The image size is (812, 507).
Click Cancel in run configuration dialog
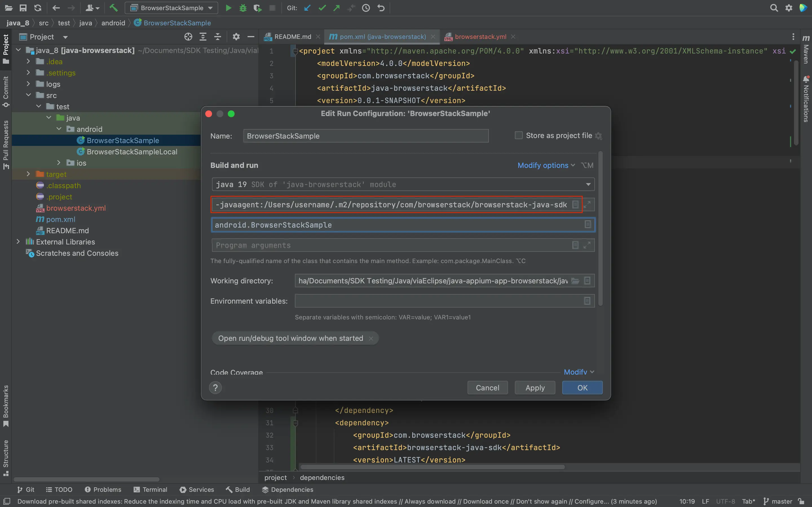(x=487, y=388)
